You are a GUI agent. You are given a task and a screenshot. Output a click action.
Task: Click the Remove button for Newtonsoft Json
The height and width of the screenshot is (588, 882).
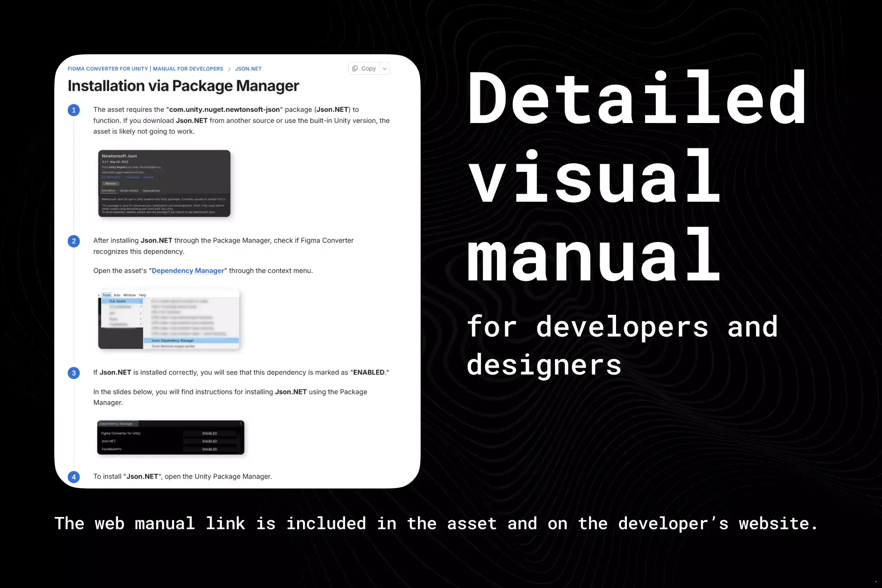[x=111, y=184]
